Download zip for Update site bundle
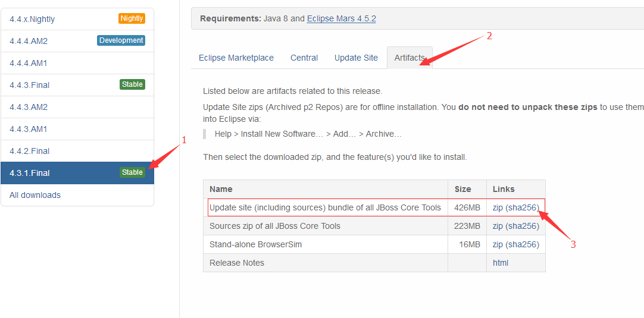 click(498, 207)
